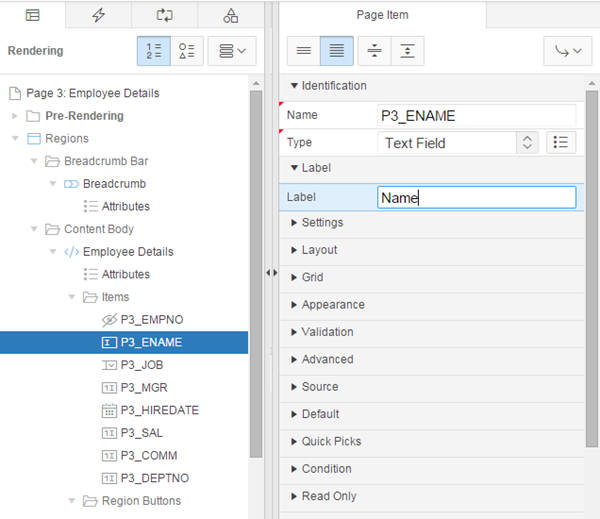Expand the Appearance section
This screenshot has height=519, width=600.
(x=294, y=305)
